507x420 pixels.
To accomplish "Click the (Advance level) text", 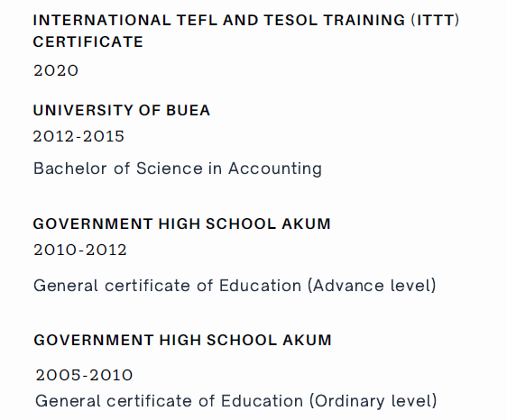I will pos(372,286).
